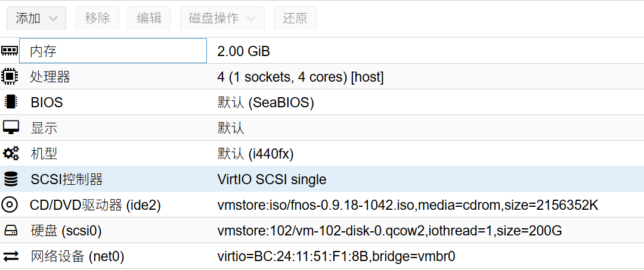
Task: Click the CD/DVD drive disc icon
Action: (x=10, y=205)
